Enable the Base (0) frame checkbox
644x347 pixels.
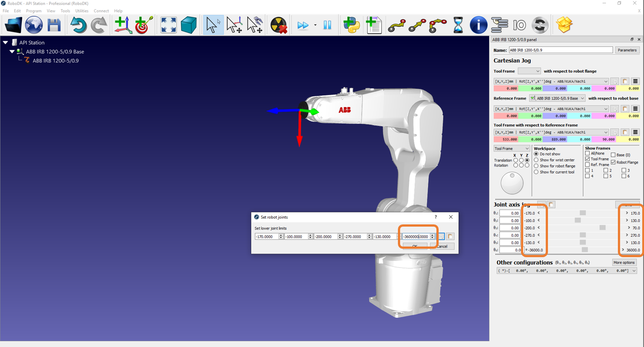point(613,155)
